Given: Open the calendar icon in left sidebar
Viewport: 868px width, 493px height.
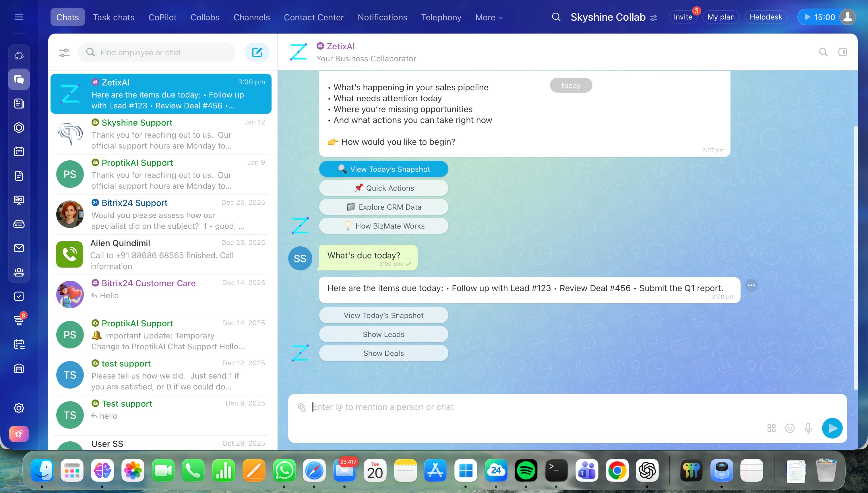Looking at the screenshot, I should (x=19, y=151).
